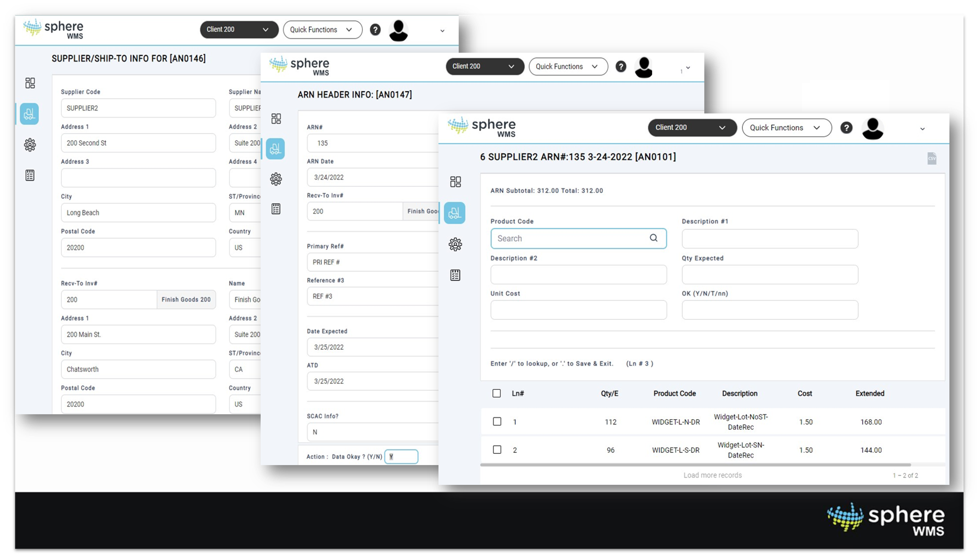Export the ARN line items using the CSV icon
Viewport: 980px width, 555px height.
[932, 158]
